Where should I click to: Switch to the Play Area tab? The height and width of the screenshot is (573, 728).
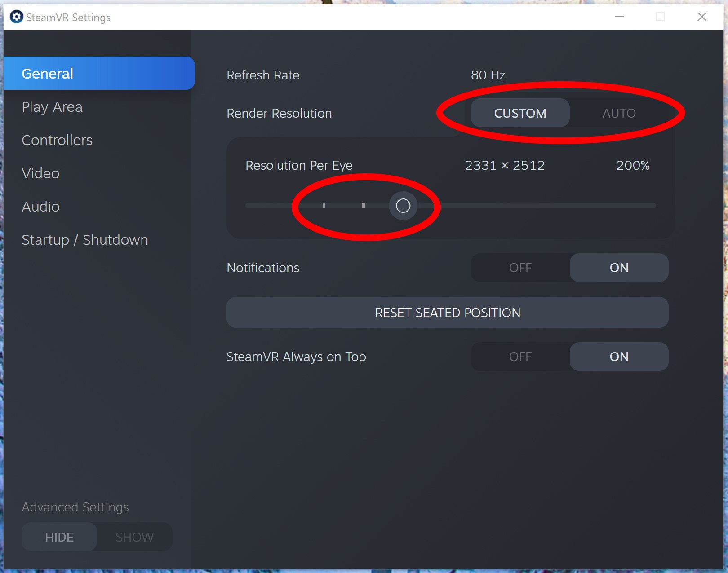point(52,107)
